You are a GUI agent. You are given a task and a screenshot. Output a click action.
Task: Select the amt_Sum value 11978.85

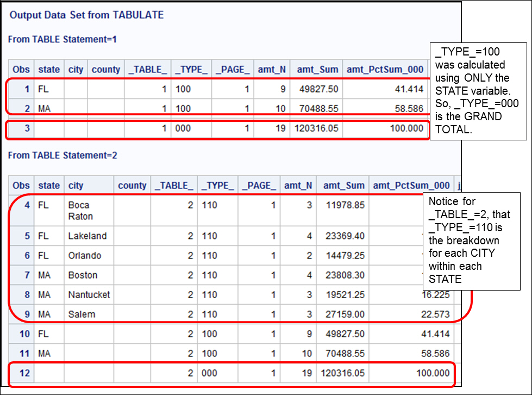pos(343,206)
